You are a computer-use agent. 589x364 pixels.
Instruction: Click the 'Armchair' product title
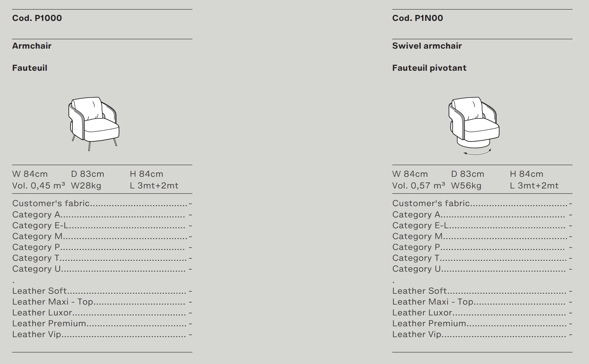pyautogui.click(x=32, y=46)
